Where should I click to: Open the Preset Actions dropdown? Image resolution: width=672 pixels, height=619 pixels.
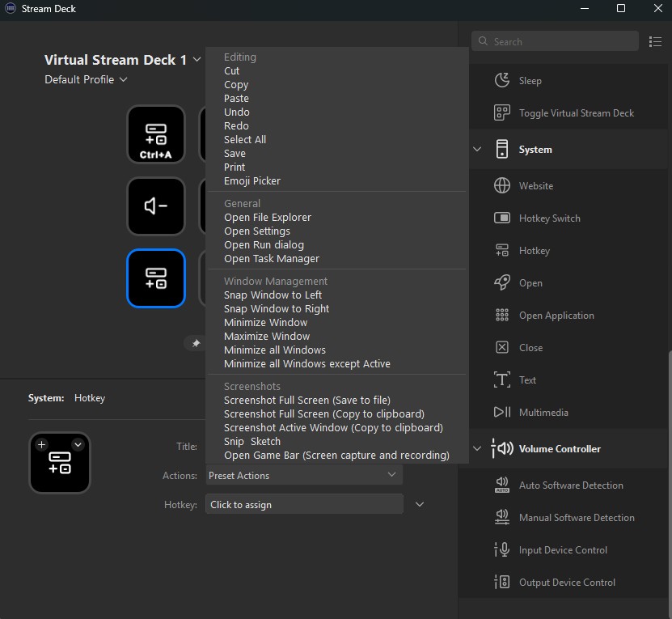(303, 475)
